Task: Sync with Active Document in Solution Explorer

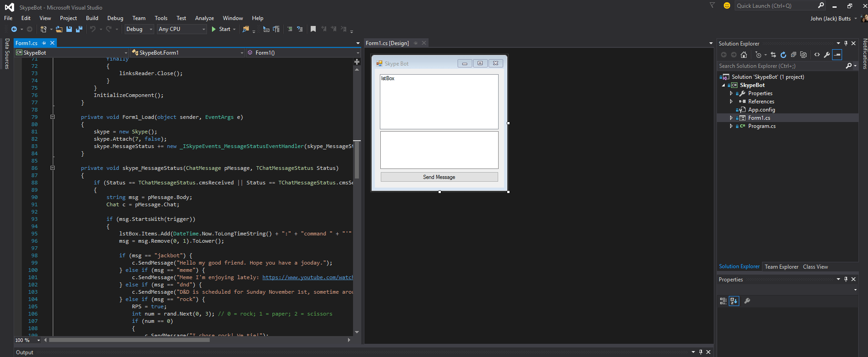Action: (773, 55)
